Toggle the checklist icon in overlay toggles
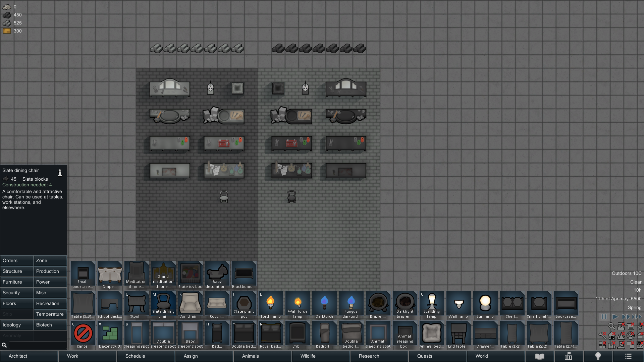The height and width of the screenshot is (362, 644). [x=640, y=345]
